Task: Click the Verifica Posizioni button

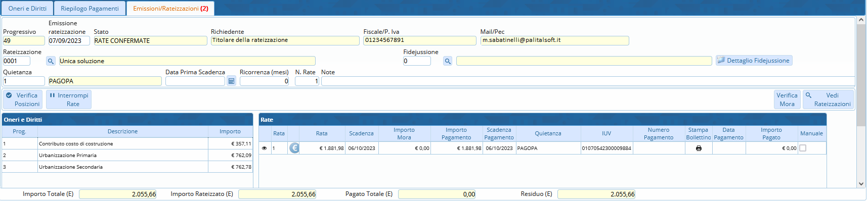Action: 23,99
